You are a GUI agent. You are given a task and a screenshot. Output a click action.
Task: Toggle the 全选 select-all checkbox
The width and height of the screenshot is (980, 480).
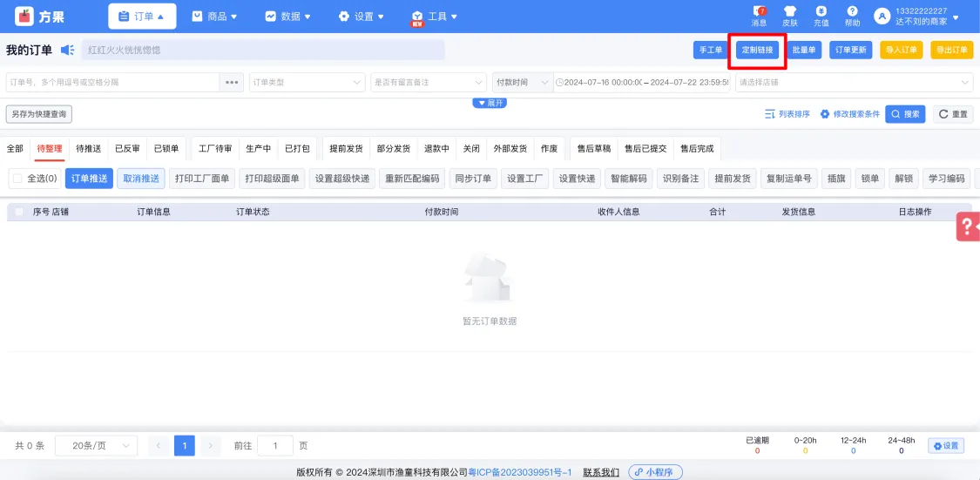click(x=17, y=179)
